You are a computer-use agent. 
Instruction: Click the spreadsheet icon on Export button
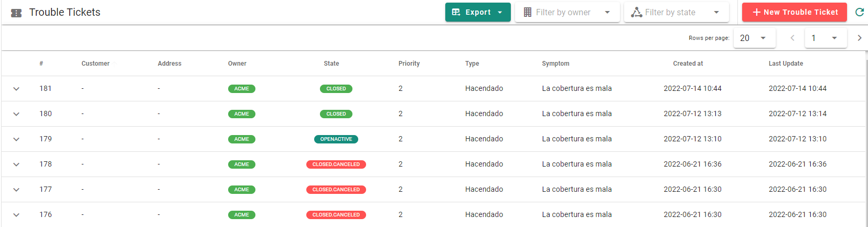(x=456, y=12)
